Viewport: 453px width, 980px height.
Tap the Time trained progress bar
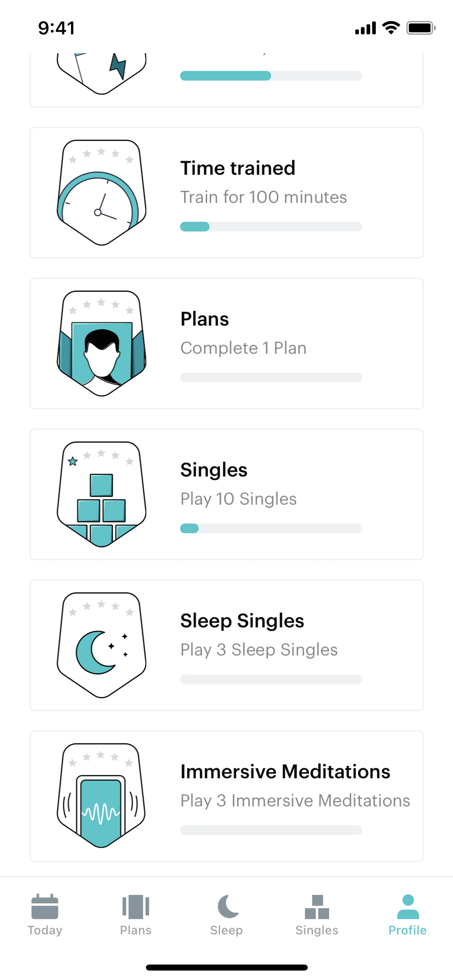click(x=271, y=227)
